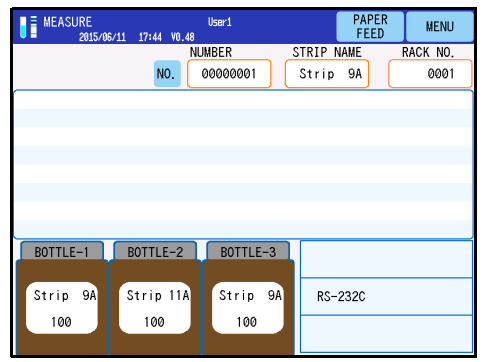The height and width of the screenshot is (362, 486).
Task: Tap BOTTLE-2 Strip 11A 100 label
Action: (155, 308)
